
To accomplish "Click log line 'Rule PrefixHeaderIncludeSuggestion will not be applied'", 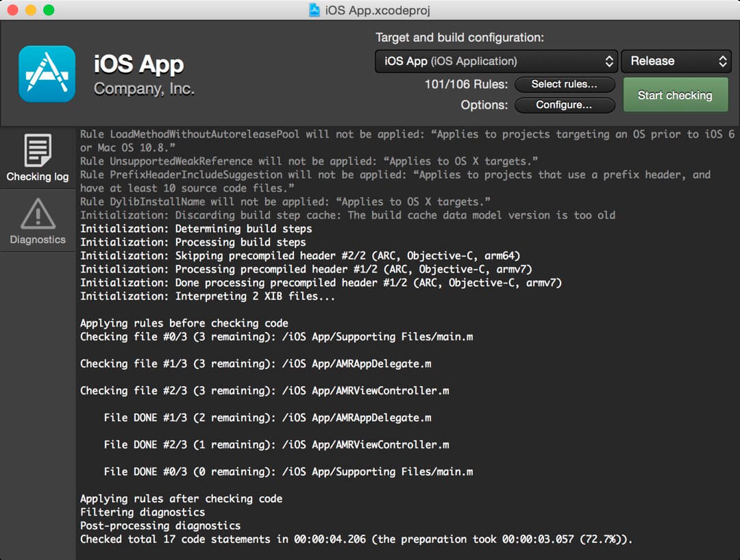I will pyautogui.click(x=395, y=181).
